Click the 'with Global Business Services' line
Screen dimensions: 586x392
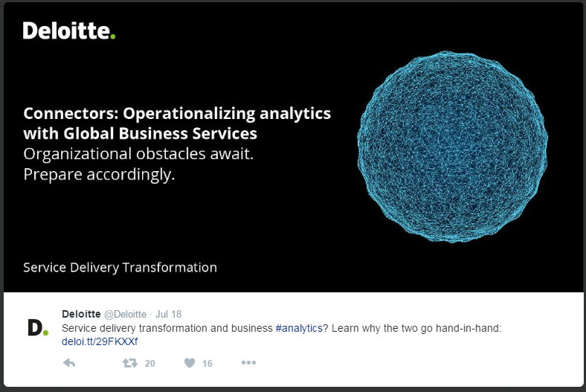click(140, 134)
